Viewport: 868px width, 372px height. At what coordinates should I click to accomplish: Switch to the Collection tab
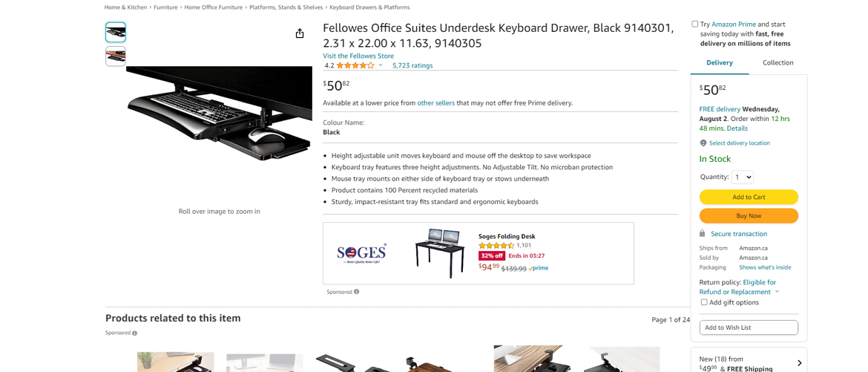click(x=777, y=62)
